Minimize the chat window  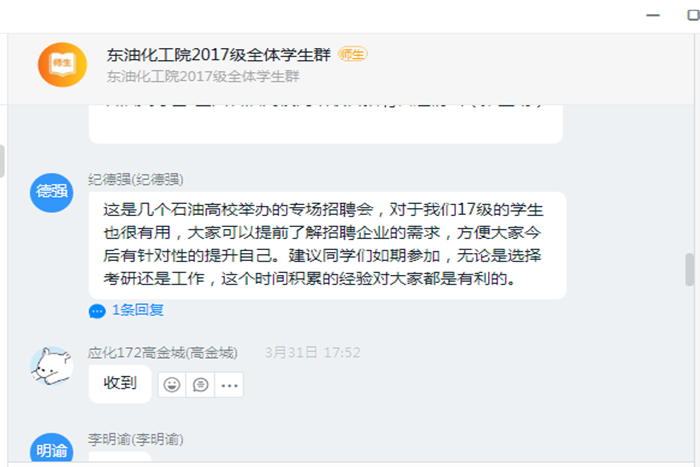(x=653, y=15)
